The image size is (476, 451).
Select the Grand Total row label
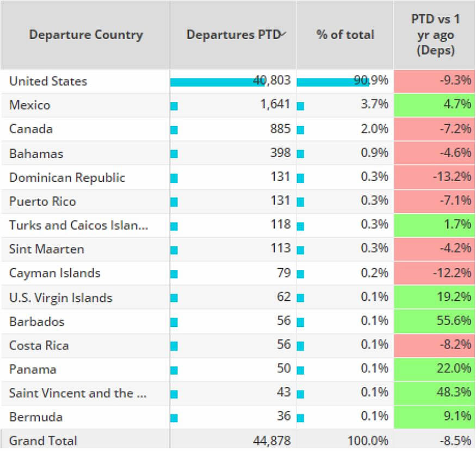(43, 441)
